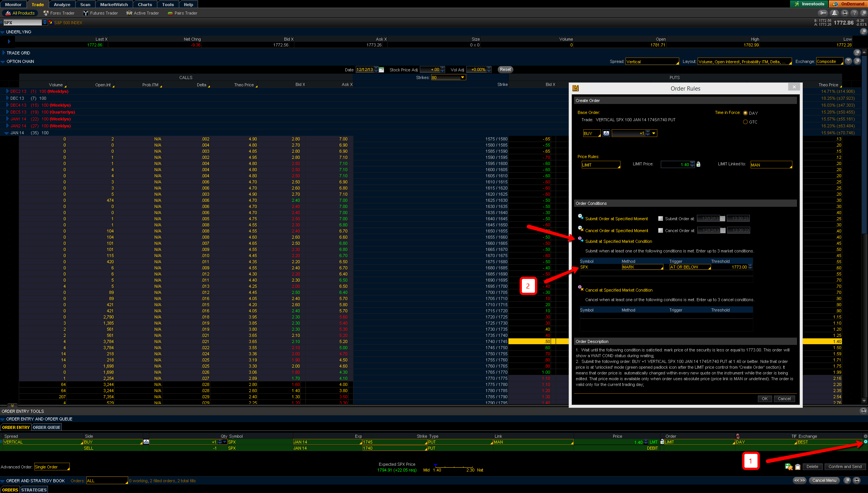Switch to the Strategies tab

click(34, 490)
